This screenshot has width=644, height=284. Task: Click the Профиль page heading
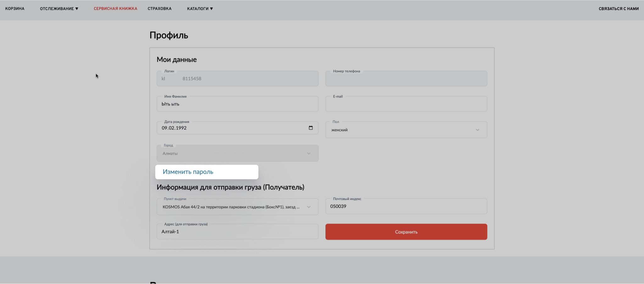tap(169, 35)
